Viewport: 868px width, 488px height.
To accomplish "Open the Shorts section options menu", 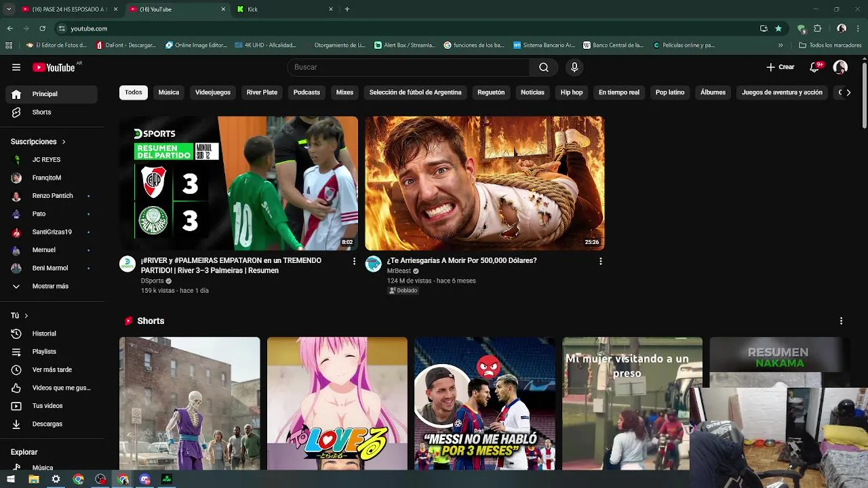I will 841,321.
